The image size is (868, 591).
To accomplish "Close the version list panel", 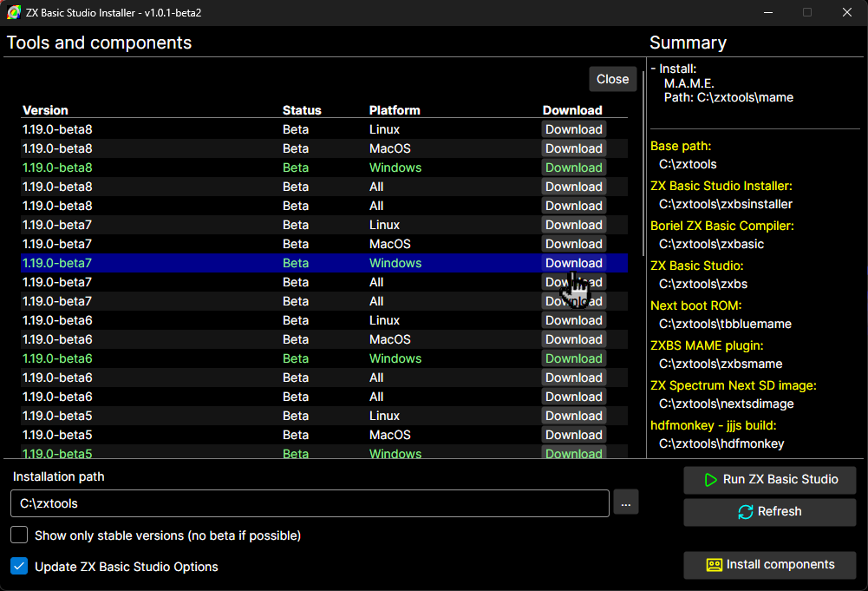I will point(612,79).
